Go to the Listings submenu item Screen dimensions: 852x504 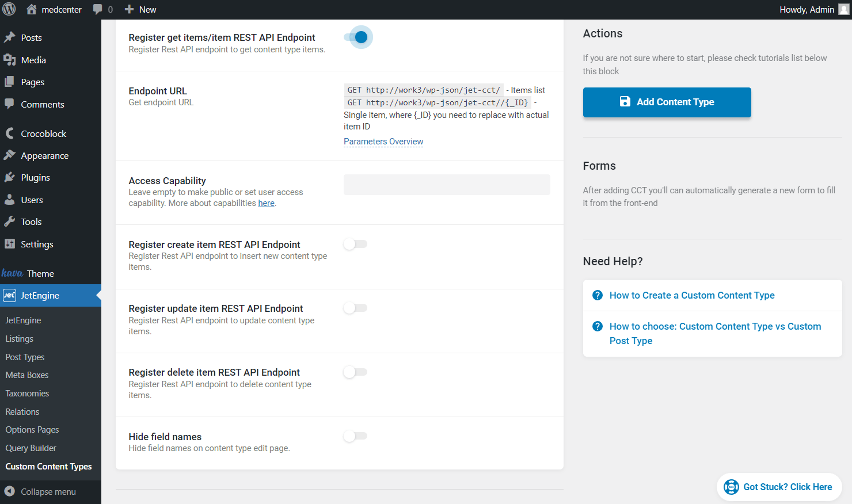[20, 339]
